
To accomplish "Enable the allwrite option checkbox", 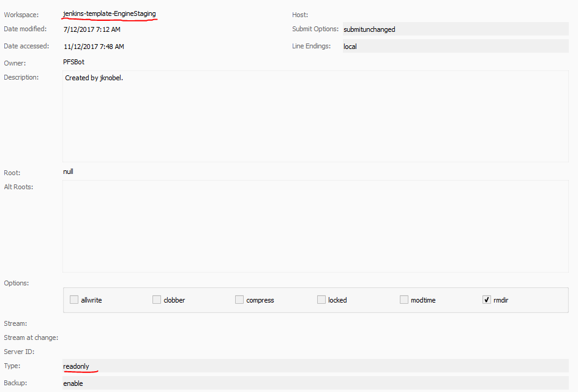I will (x=74, y=300).
